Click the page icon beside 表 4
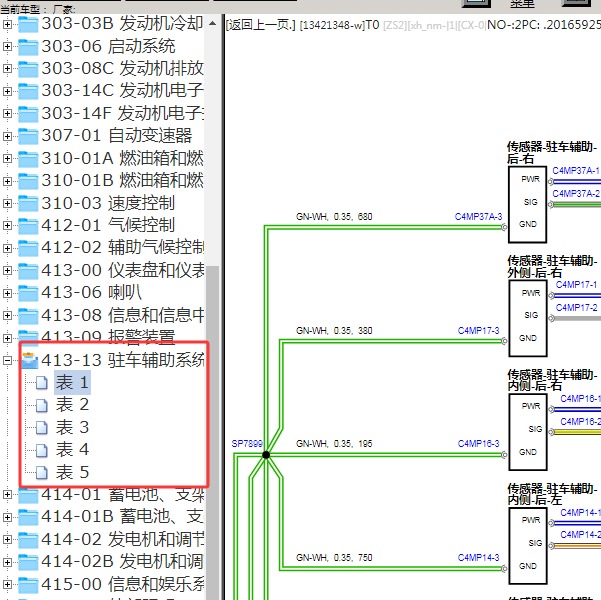Screen dimensions: 601x600 42,450
